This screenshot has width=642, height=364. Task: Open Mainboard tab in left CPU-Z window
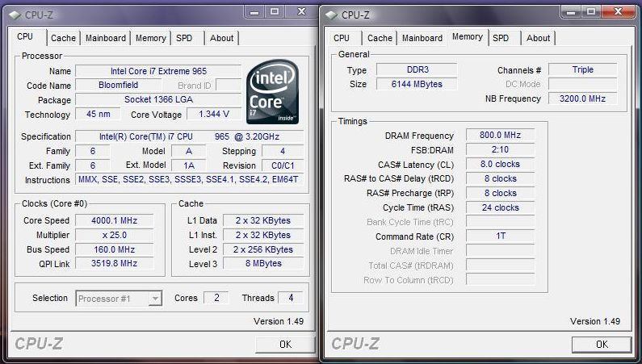click(106, 38)
